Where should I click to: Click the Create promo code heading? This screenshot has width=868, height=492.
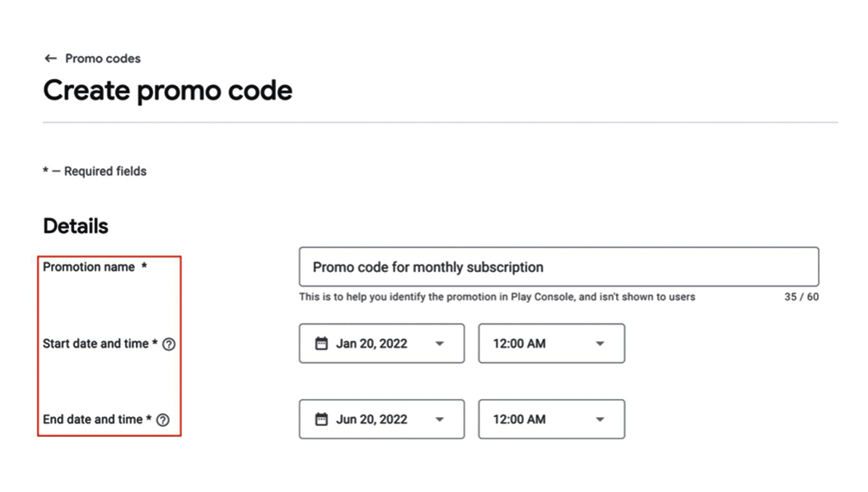(x=167, y=90)
